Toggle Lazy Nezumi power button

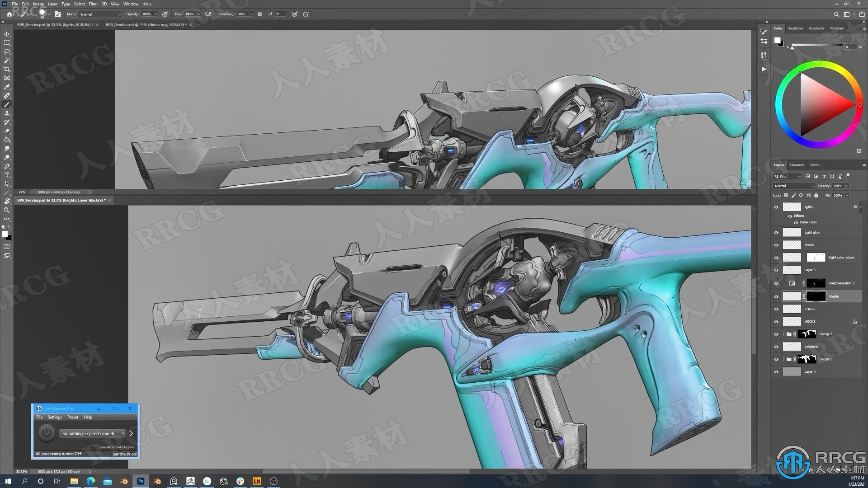46,433
